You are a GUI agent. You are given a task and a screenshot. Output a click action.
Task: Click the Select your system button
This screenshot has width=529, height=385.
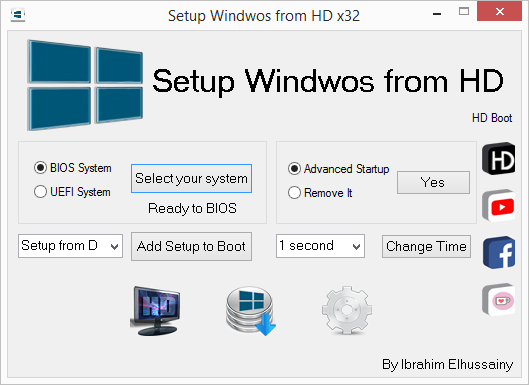pos(191,178)
